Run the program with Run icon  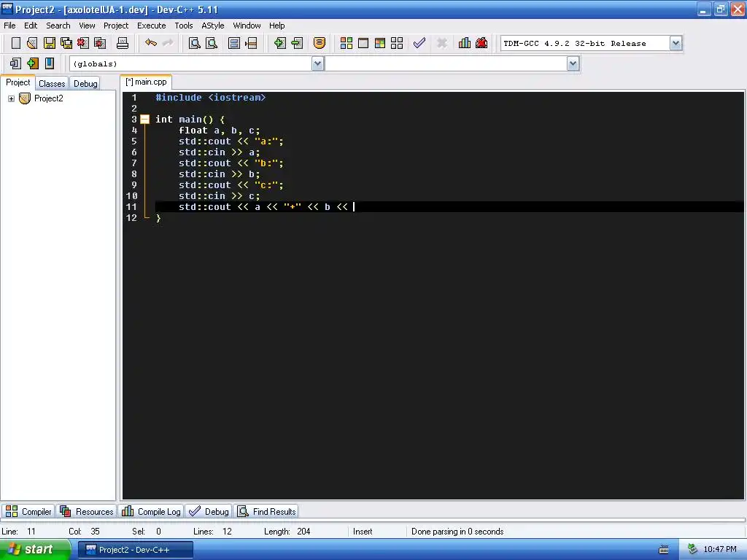pyautogui.click(x=363, y=43)
